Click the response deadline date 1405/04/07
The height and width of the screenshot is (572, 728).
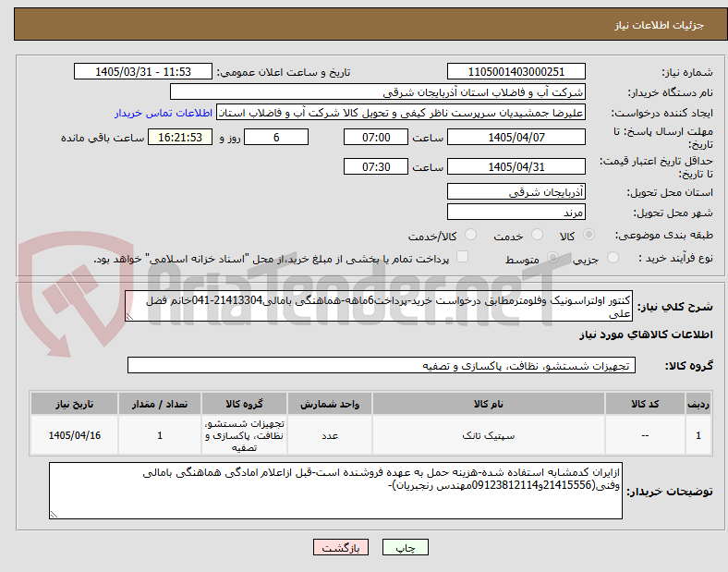(516, 138)
